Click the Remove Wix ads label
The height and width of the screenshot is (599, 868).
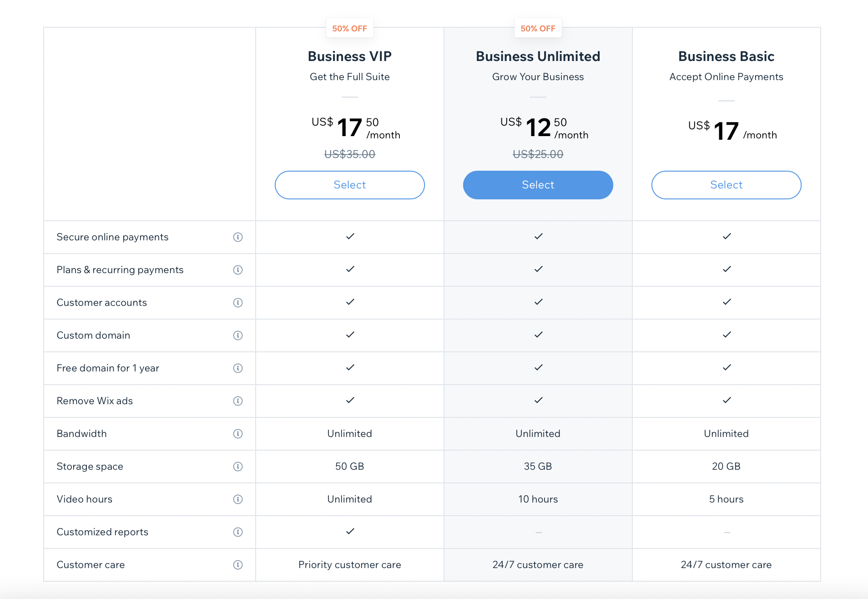tap(95, 401)
